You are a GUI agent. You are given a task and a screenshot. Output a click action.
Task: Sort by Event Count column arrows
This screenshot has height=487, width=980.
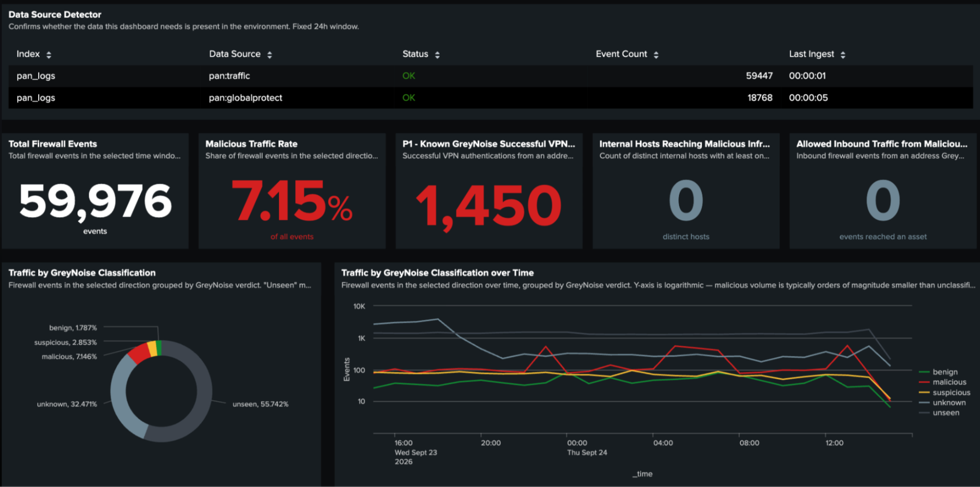coord(656,55)
